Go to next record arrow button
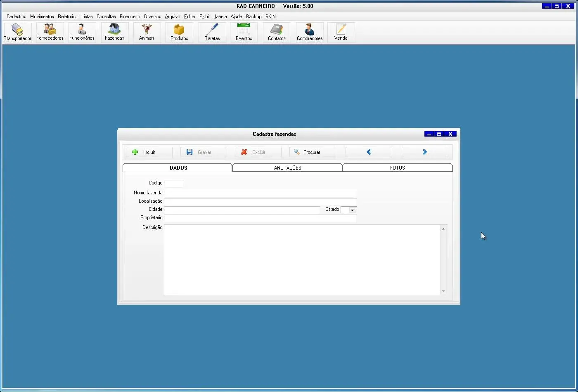This screenshot has height=392, width=578. tap(424, 152)
